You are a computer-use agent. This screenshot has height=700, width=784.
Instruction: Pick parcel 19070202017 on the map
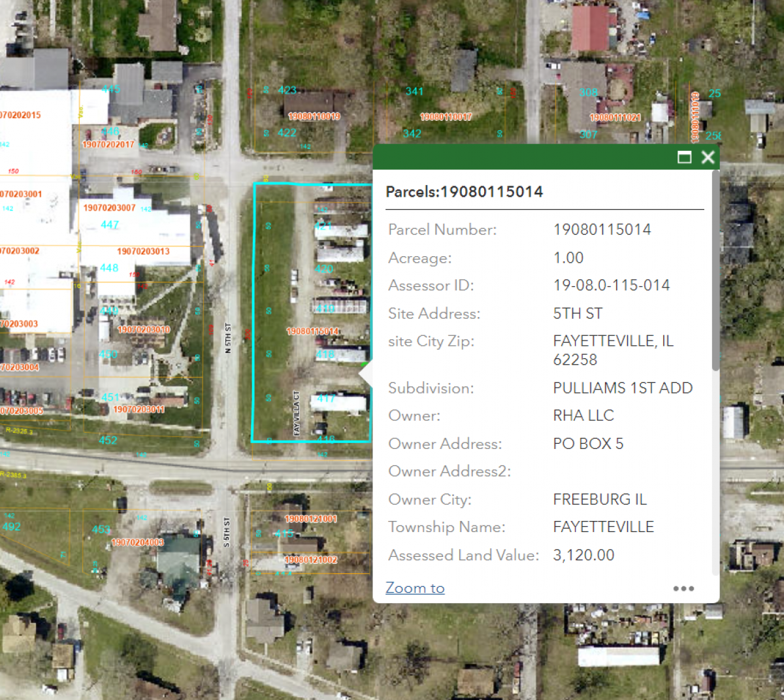pos(108,144)
